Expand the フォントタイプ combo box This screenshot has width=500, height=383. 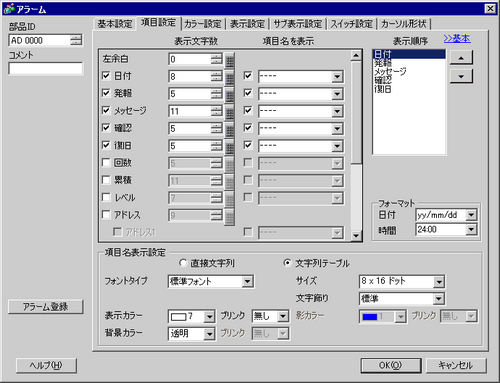(x=247, y=282)
